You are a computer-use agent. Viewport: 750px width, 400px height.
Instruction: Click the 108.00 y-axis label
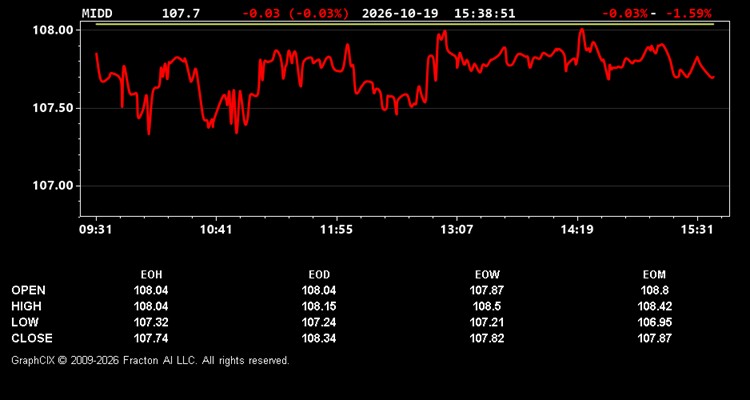pos(54,30)
